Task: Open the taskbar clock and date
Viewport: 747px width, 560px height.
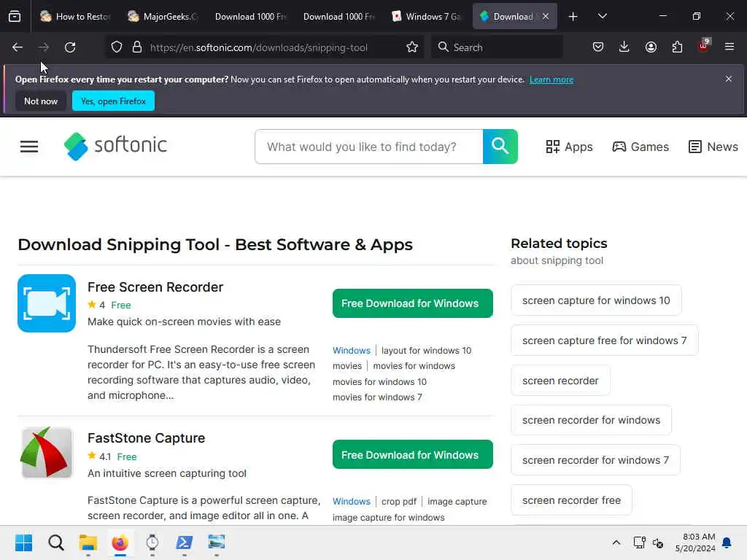Action: pos(695,542)
